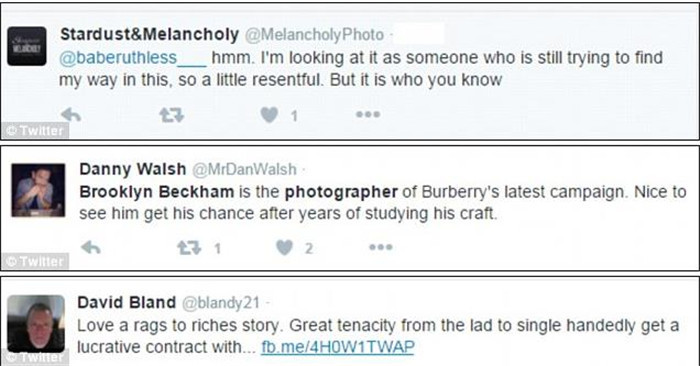Reply to the Stardust&Melancholy tweet

[71, 115]
